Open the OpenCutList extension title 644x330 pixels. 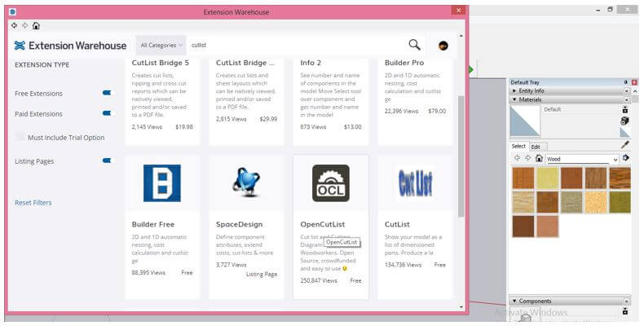click(x=323, y=224)
